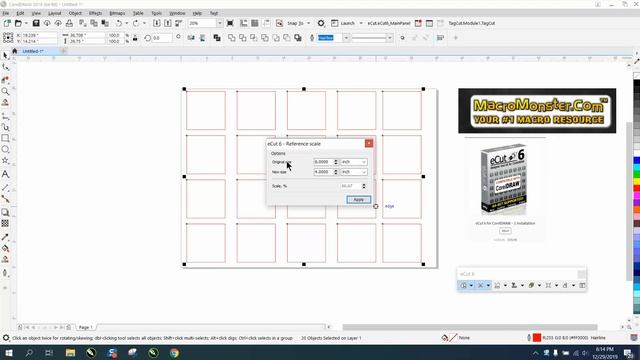The width and height of the screenshot is (640, 360).
Task: Select the Rectangle tool
Action: tap(5, 138)
